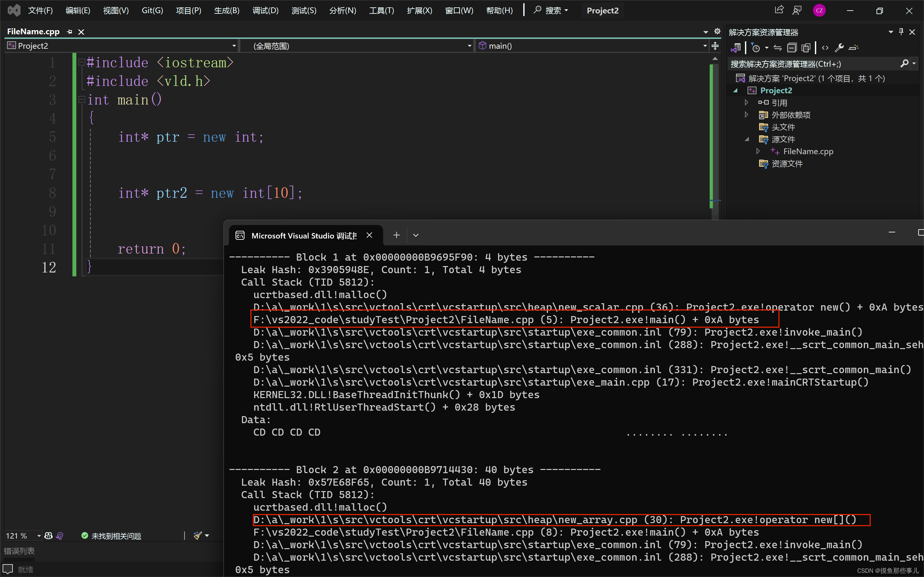Open the 调试(D) menu
Image resolution: width=924 pixels, height=577 pixels.
click(x=265, y=10)
